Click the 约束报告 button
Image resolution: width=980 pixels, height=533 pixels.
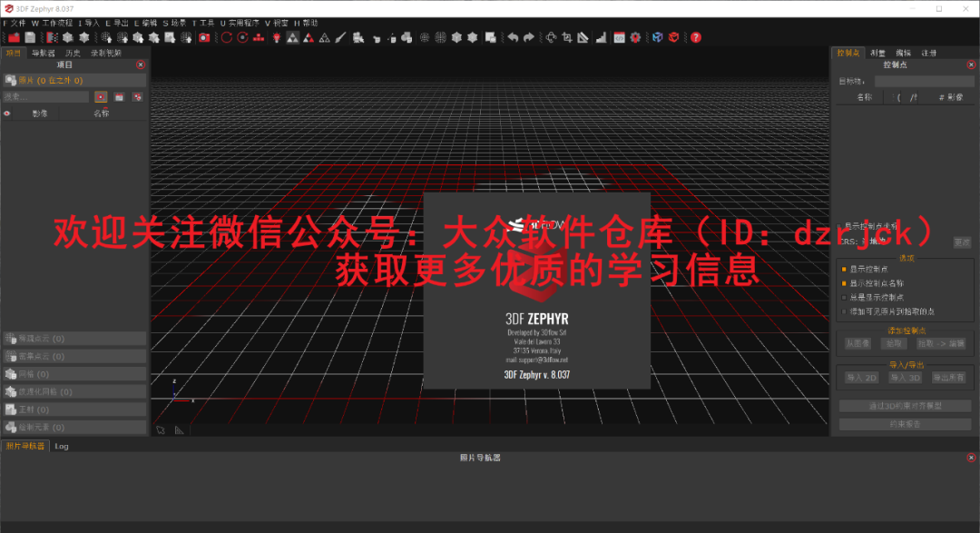coord(905,424)
